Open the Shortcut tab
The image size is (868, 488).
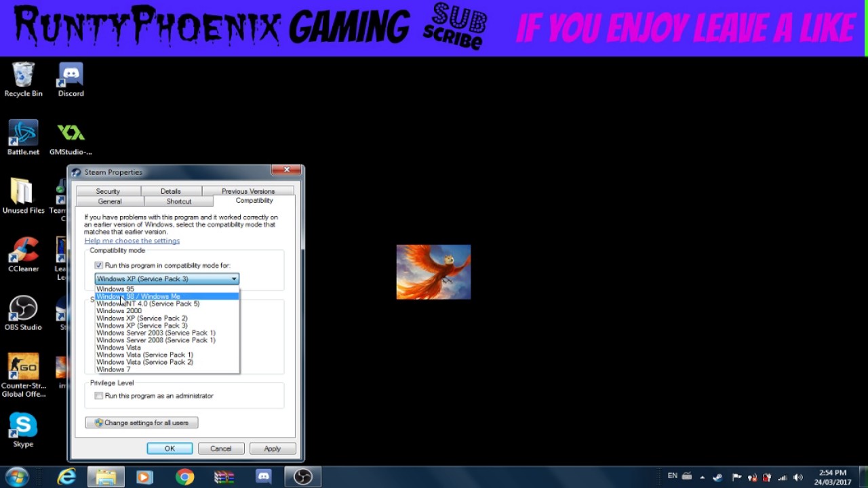tap(179, 201)
